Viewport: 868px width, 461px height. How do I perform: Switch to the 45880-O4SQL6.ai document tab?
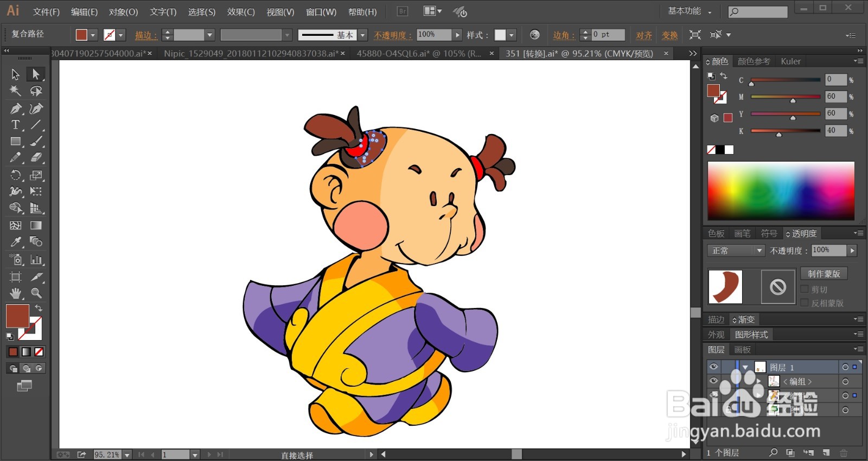419,53
